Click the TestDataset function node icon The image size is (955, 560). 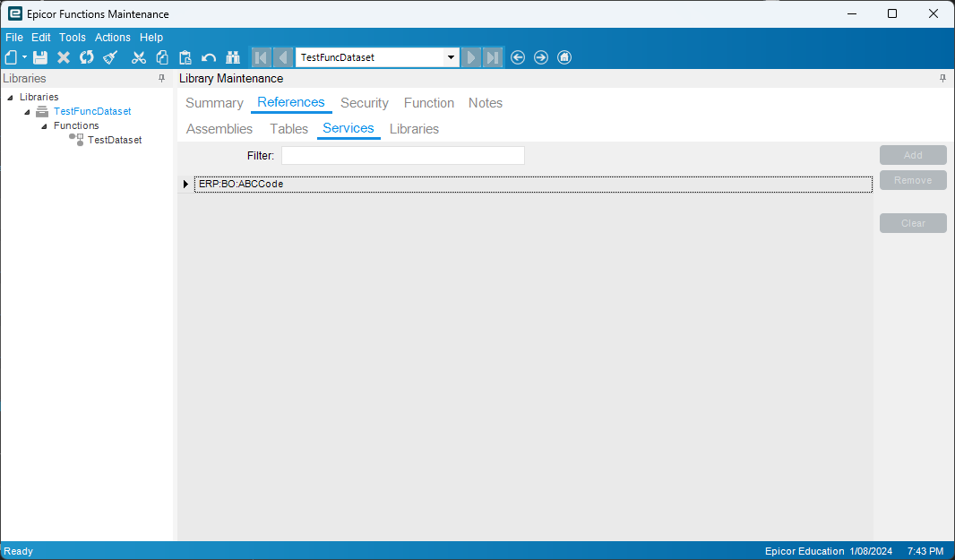coord(77,140)
